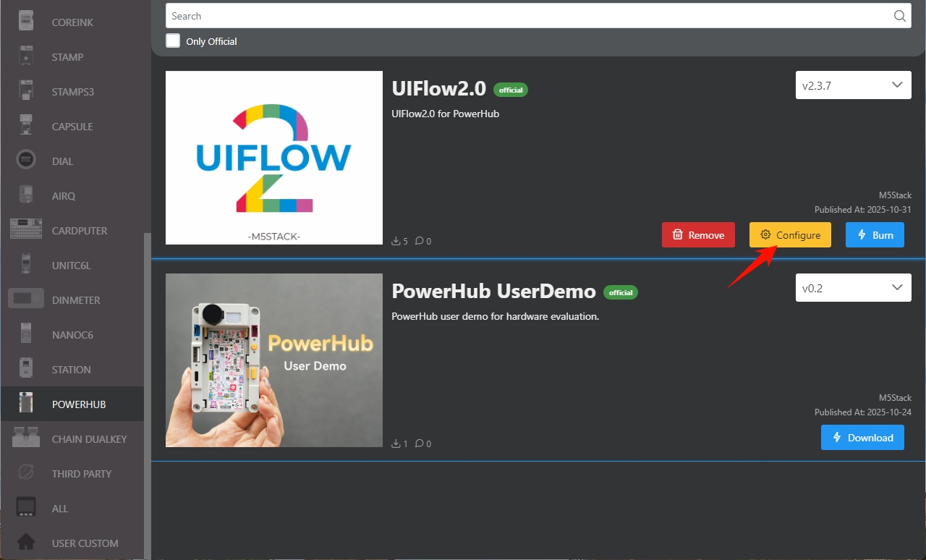Select the CARDPUTER keyboard icon

pos(26,230)
